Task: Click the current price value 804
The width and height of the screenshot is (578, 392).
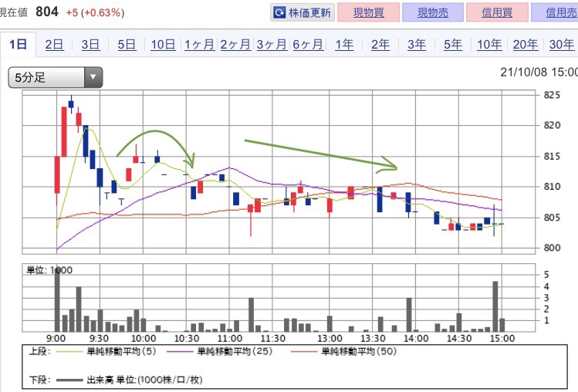Action: tap(47, 12)
